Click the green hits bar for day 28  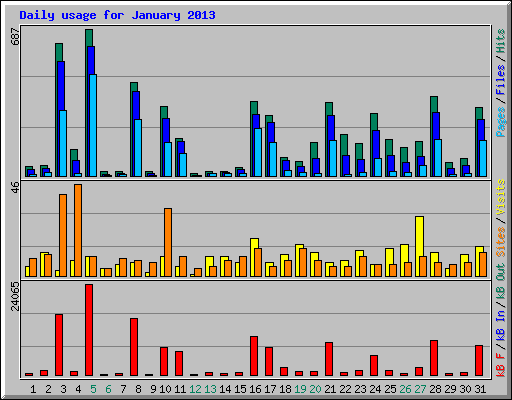point(434,104)
